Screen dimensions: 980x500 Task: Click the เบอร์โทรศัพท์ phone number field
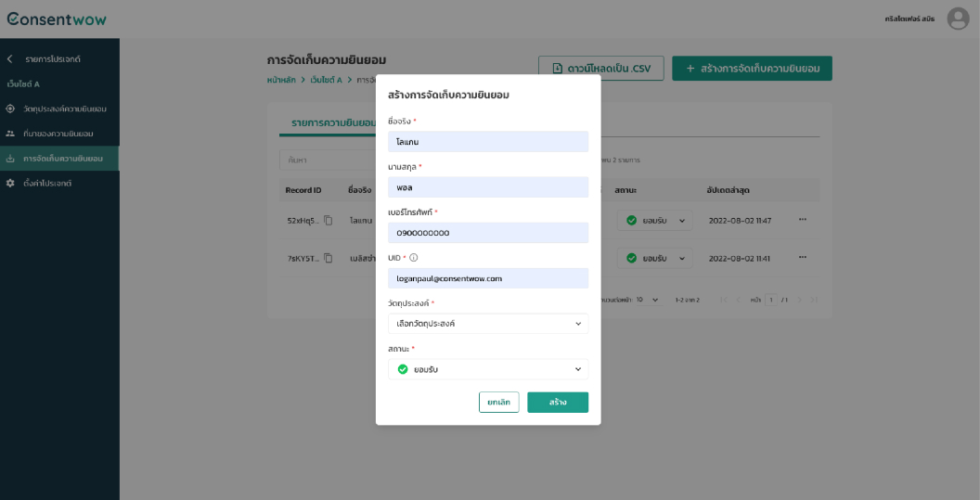tap(488, 233)
